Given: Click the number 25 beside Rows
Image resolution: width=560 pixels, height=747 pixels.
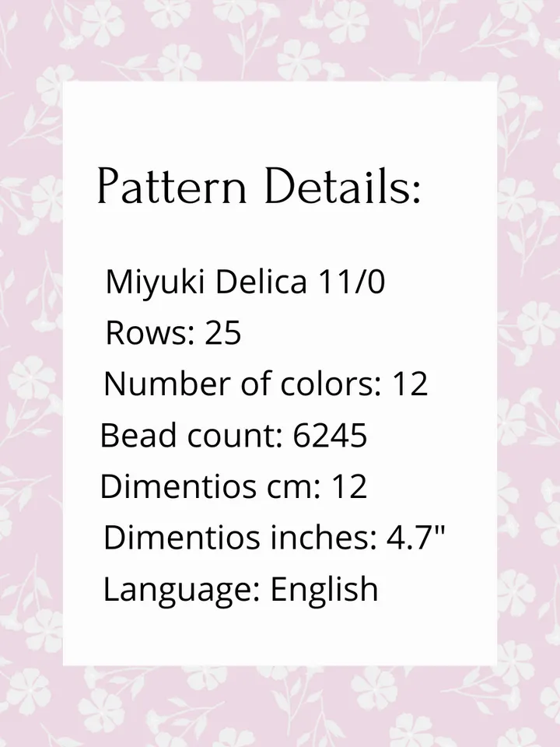Looking at the screenshot, I should (x=223, y=332).
